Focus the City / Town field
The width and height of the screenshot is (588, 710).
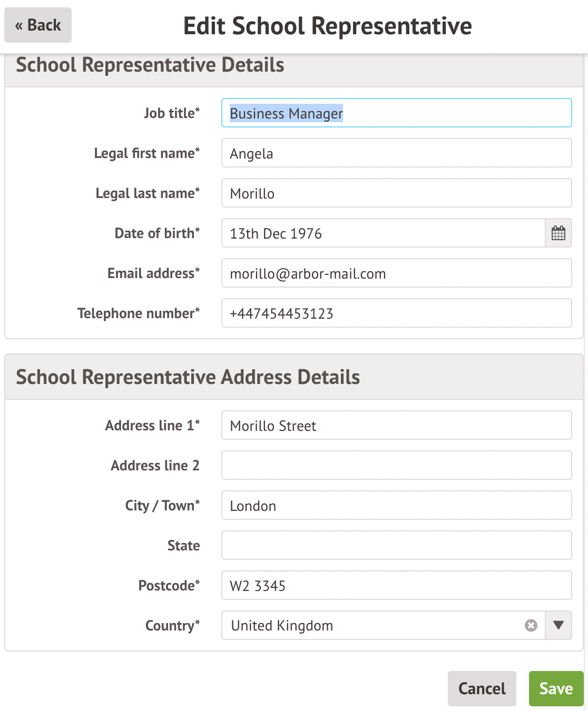pos(396,506)
